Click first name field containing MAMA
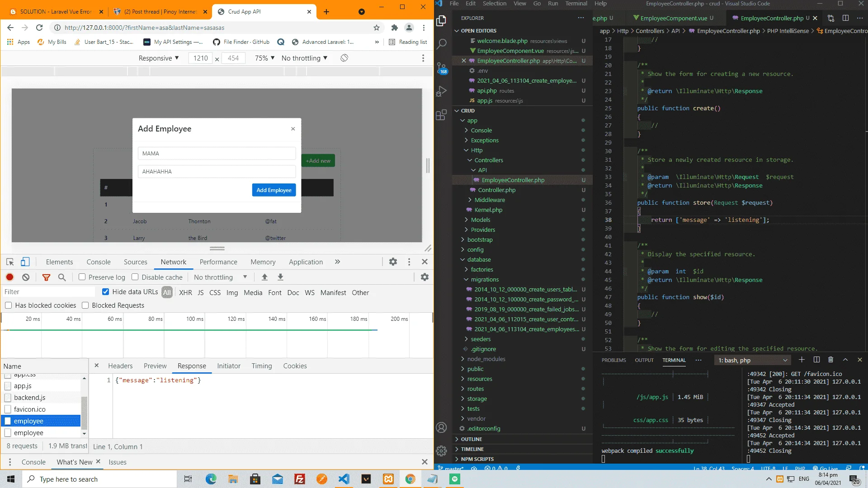The height and width of the screenshot is (488, 868). (217, 154)
